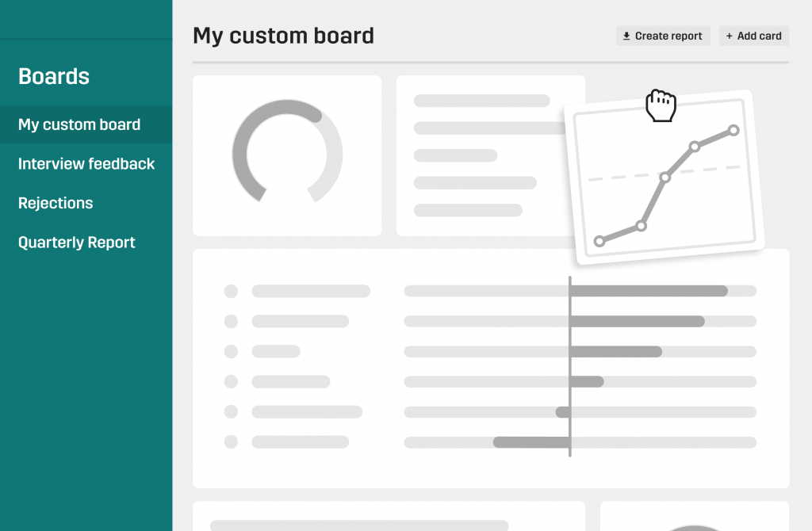
Task: Click the leftward dark bar in the bottom chart row
Action: coord(531,441)
